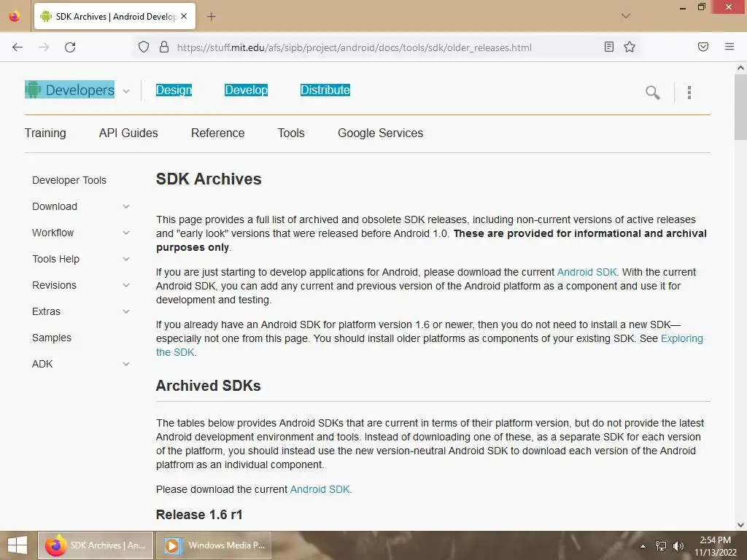Expand the Download sidebar section
747x560 pixels.
126,206
